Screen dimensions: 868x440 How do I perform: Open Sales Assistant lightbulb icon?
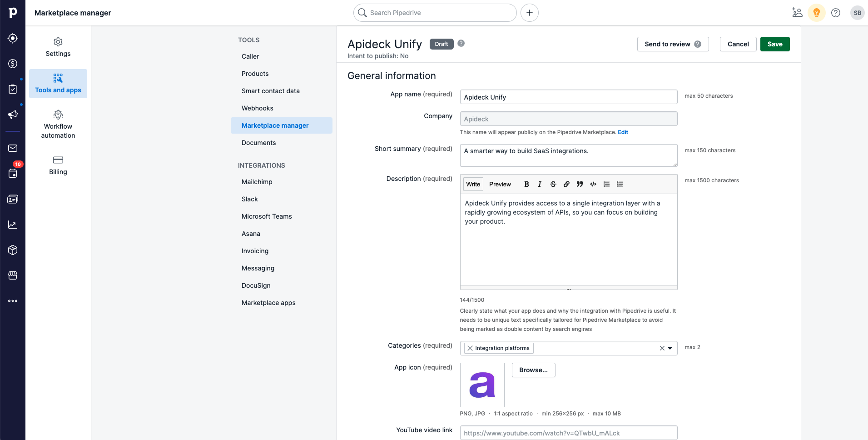pyautogui.click(x=817, y=13)
